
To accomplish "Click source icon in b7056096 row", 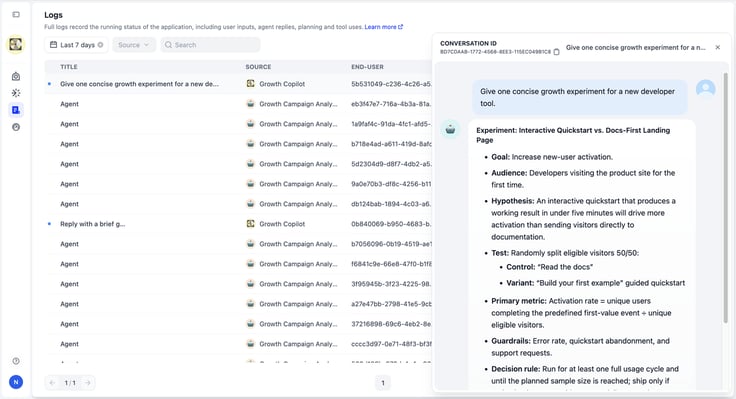I will click(x=251, y=244).
